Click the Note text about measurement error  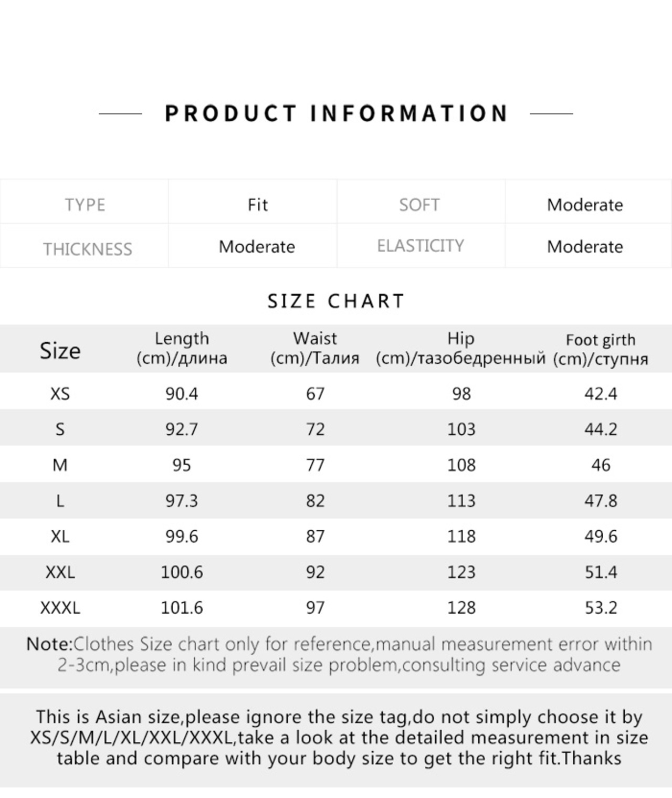(339, 655)
